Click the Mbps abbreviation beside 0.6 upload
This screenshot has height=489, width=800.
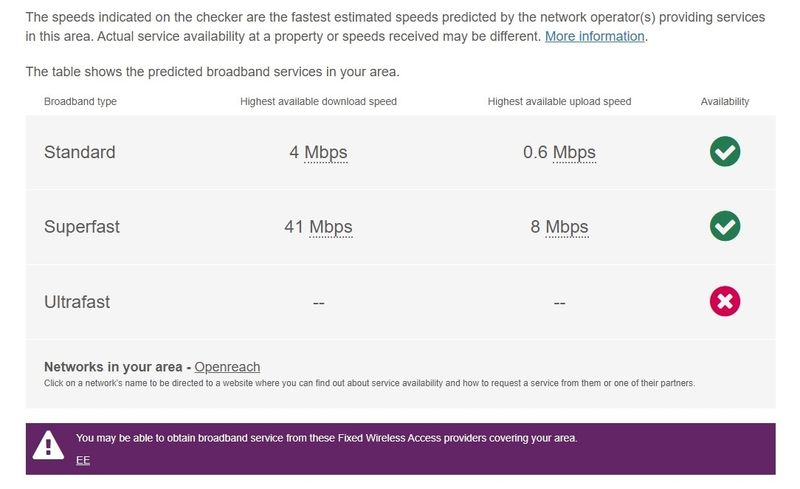574,152
